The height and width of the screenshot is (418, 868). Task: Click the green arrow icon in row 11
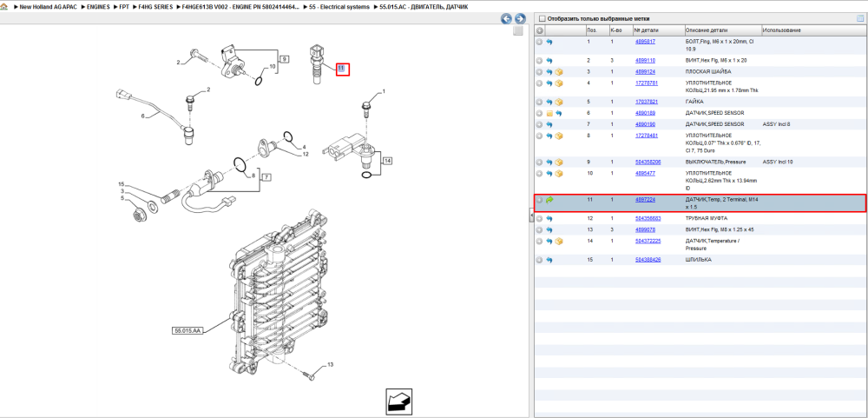[x=549, y=200]
